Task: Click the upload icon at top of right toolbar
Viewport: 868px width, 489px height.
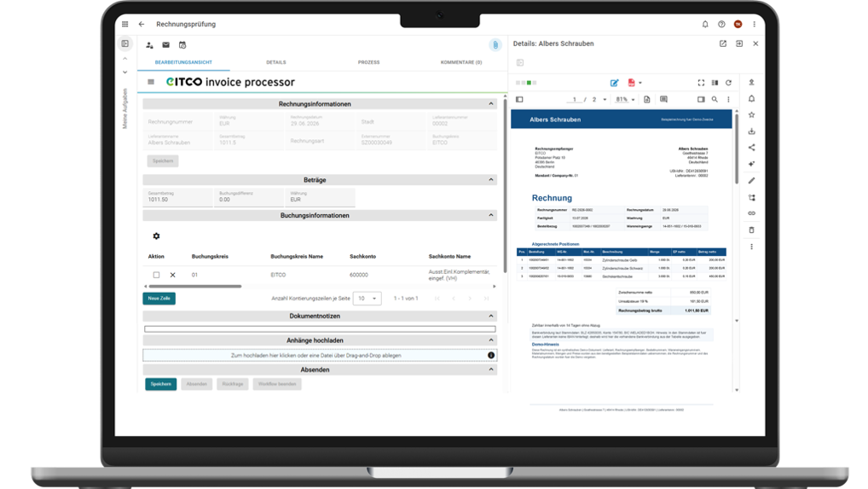Action: coord(752,83)
